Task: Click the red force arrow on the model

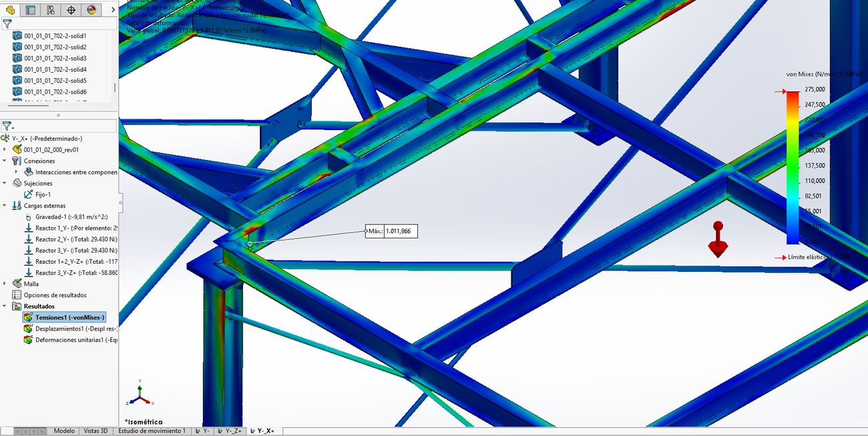Action: tap(718, 239)
